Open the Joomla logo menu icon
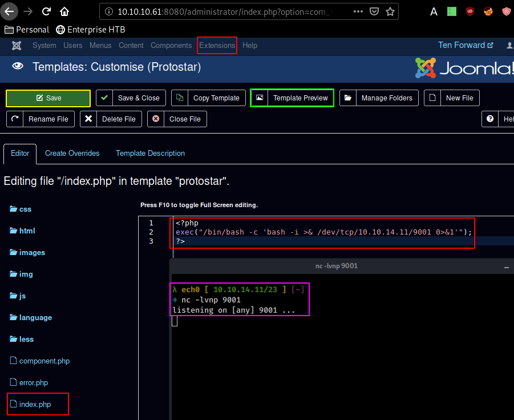This screenshot has height=420, width=514. click(17, 46)
